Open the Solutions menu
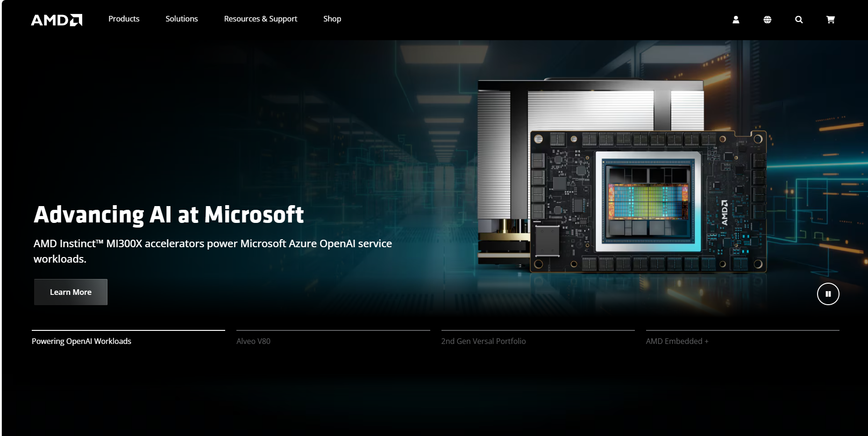Image resolution: width=868 pixels, height=436 pixels. pos(182,19)
